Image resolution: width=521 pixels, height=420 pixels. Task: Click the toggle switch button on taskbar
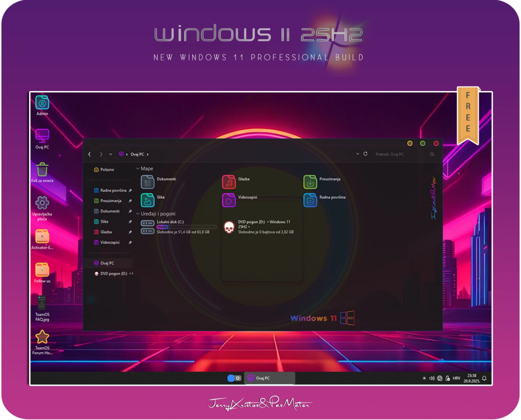234,378
